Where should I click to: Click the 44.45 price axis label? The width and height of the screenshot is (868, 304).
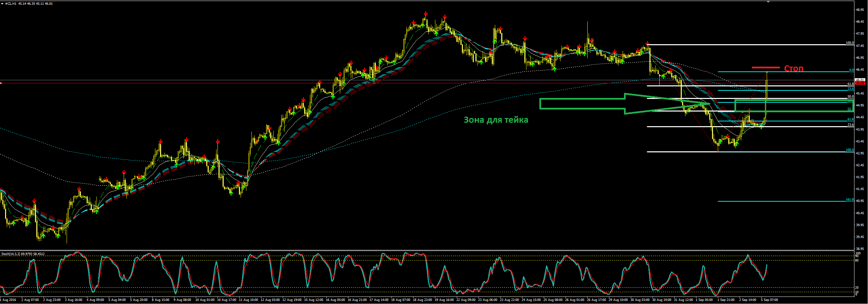(x=860, y=117)
